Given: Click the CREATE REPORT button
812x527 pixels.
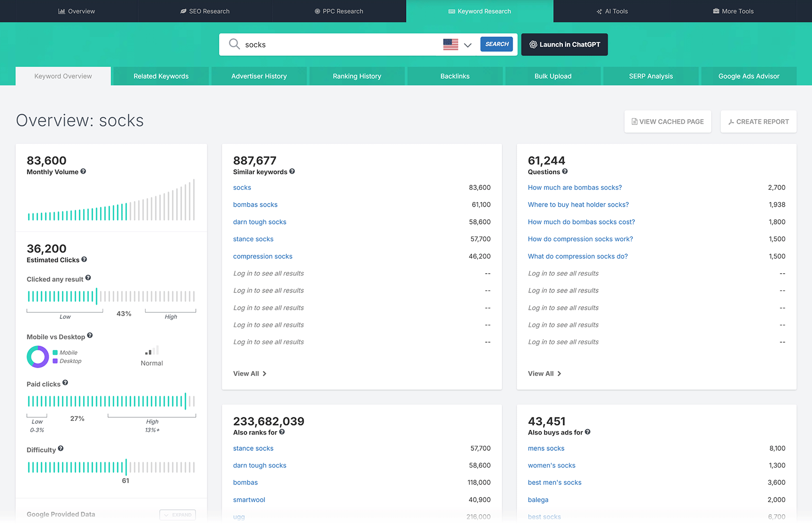Looking at the screenshot, I should (758, 121).
